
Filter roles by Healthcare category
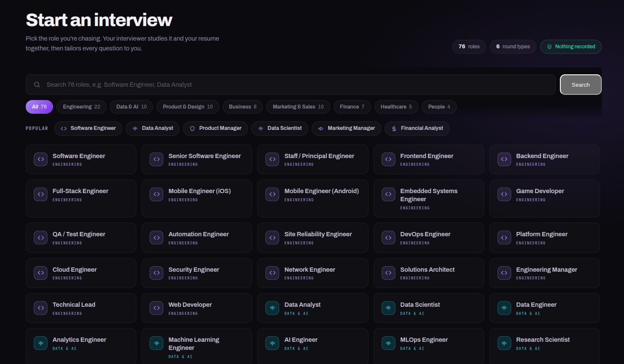396,107
